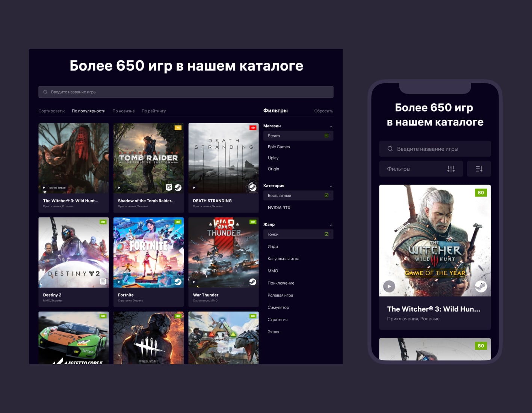532x413 pixels.
Task: Open Fortnite game title
Action: 126,295
